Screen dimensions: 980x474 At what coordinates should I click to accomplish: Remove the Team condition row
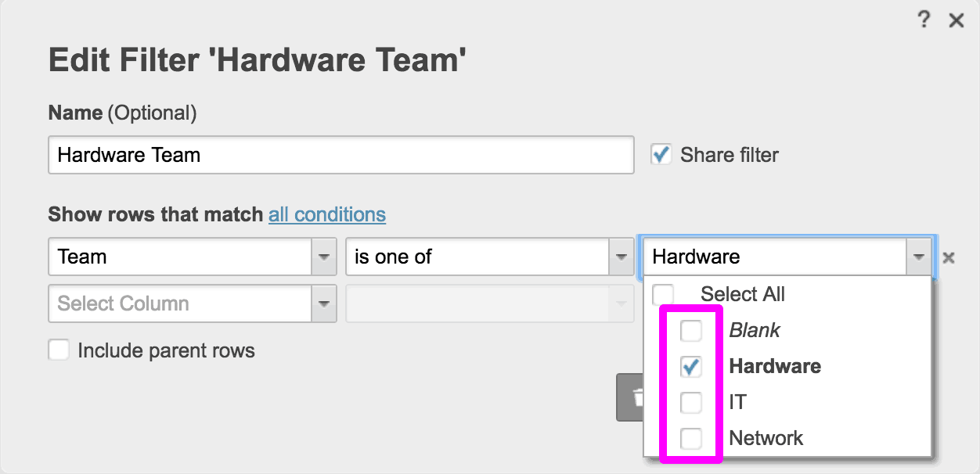tap(948, 257)
